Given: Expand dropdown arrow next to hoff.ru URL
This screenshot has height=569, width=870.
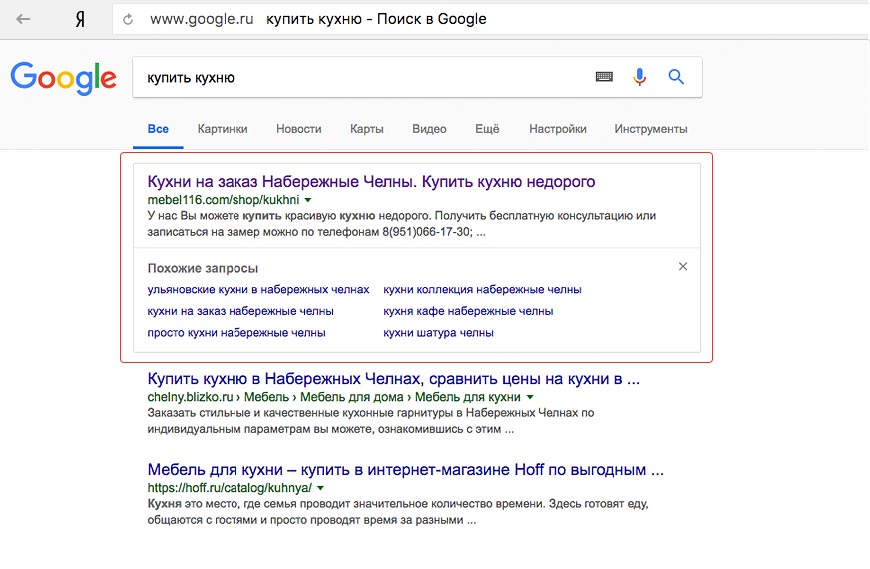Looking at the screenshot, I should (x=321, y=488).
